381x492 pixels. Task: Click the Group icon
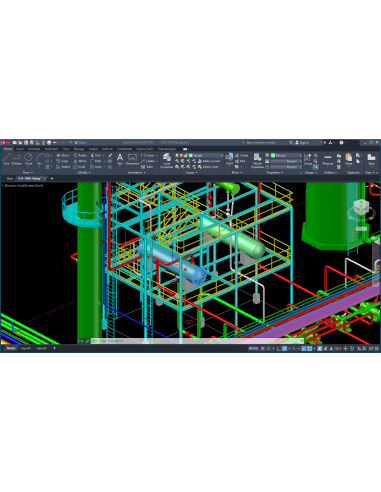pyautogui.click(x=308, y=159)
